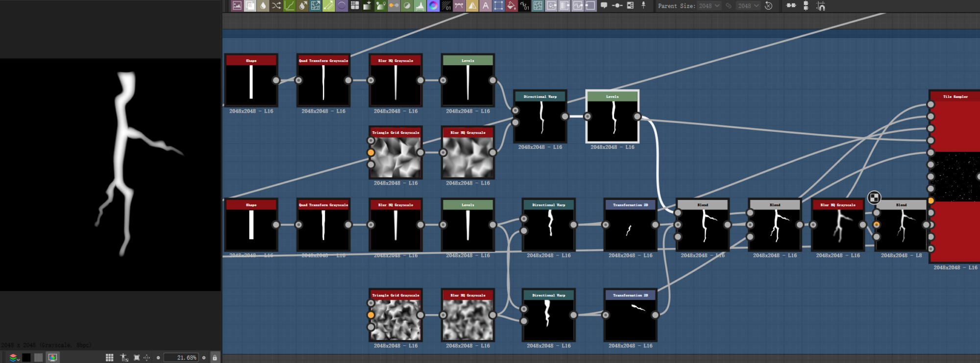Select the highlighted Levels node after Directional Warp

click(x=612, y=117)
